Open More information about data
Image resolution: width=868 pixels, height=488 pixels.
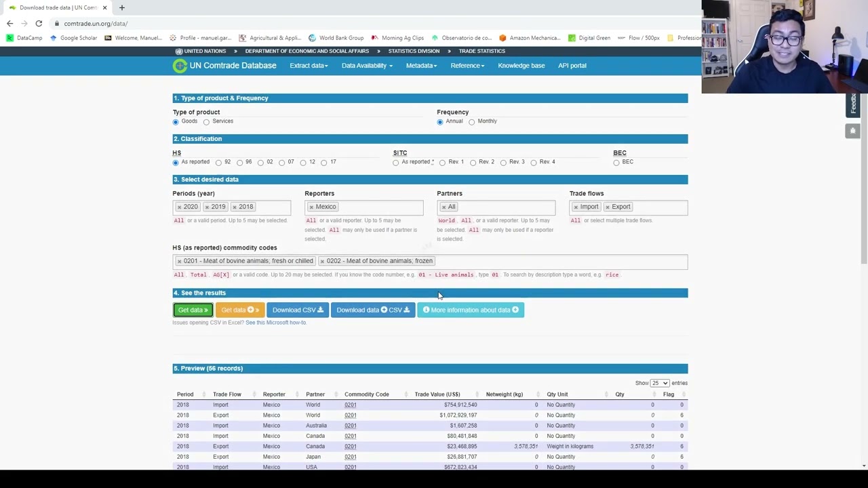tap(471, 310)
